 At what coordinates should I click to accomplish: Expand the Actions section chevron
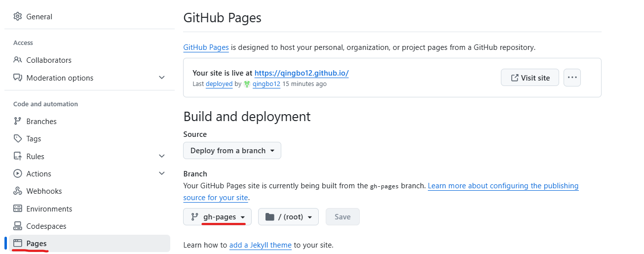click(162, 173)
